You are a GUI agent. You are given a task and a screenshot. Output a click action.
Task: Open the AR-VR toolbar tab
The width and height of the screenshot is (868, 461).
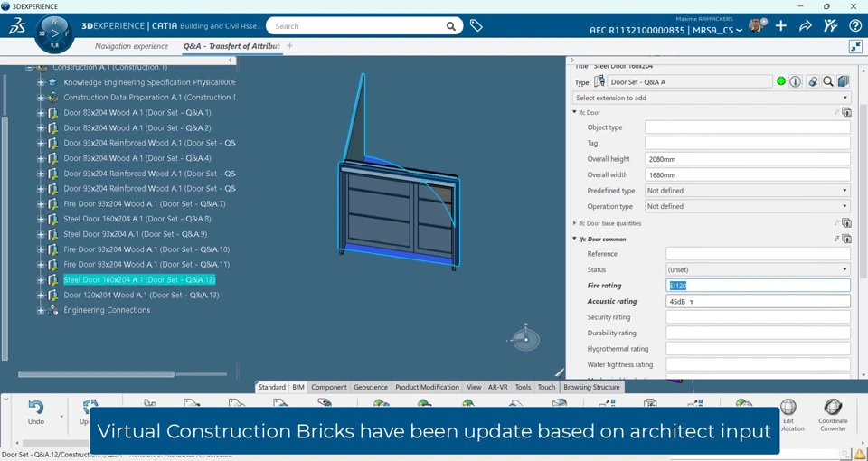tap(497, 388)
